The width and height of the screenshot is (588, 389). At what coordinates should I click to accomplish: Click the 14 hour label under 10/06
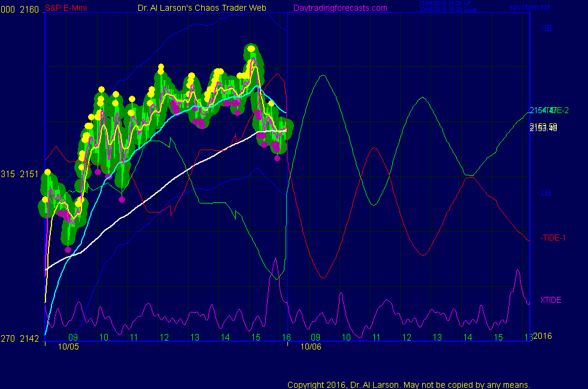(468, 338)
